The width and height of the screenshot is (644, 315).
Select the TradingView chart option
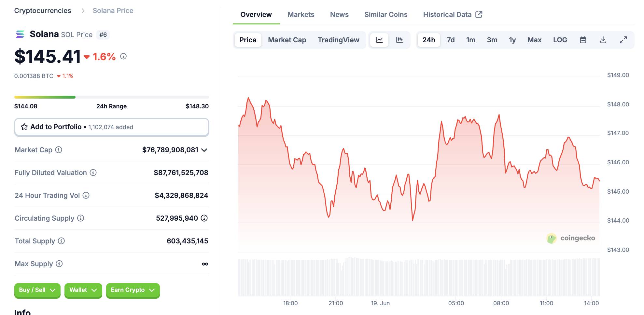(x=339, y=40)
